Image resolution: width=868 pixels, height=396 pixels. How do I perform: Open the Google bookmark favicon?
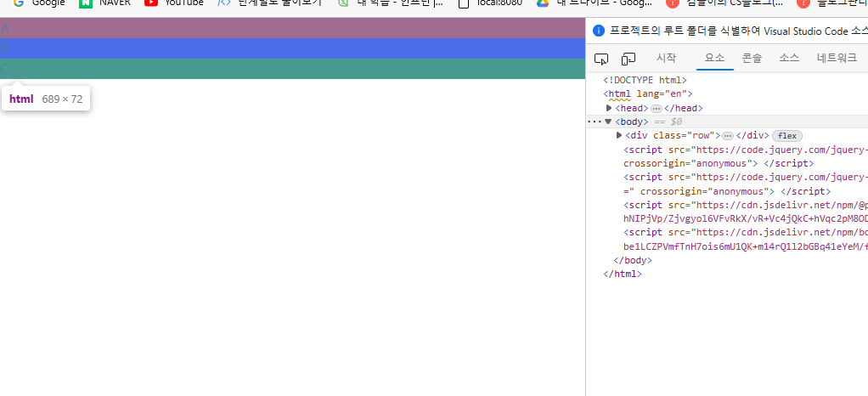tap(19, 3)
